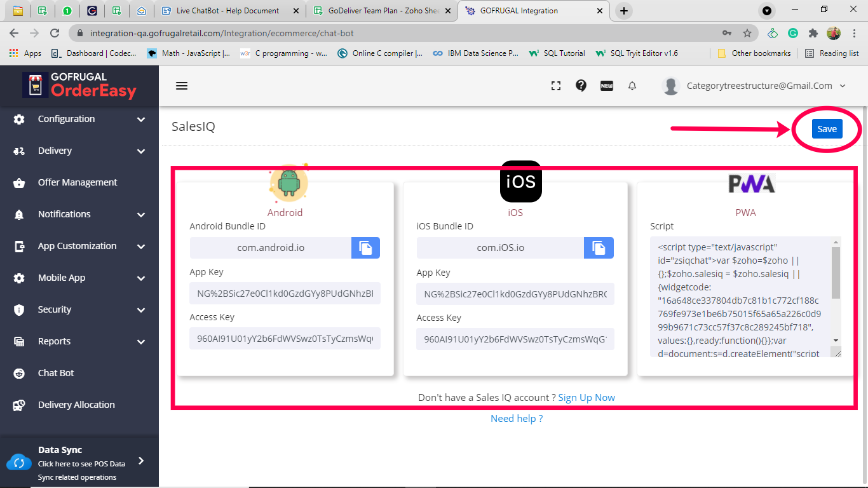Open the SQL Tutorial bookmark
Screen dimensions: 868x488
pyautogui.click(x=557, y=53)
